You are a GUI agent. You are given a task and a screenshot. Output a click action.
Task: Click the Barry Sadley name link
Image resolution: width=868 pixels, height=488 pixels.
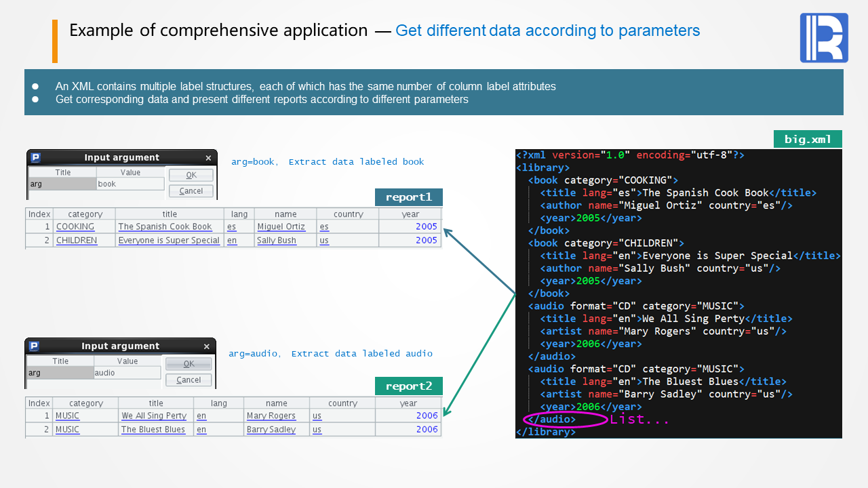tap(271, 430)
